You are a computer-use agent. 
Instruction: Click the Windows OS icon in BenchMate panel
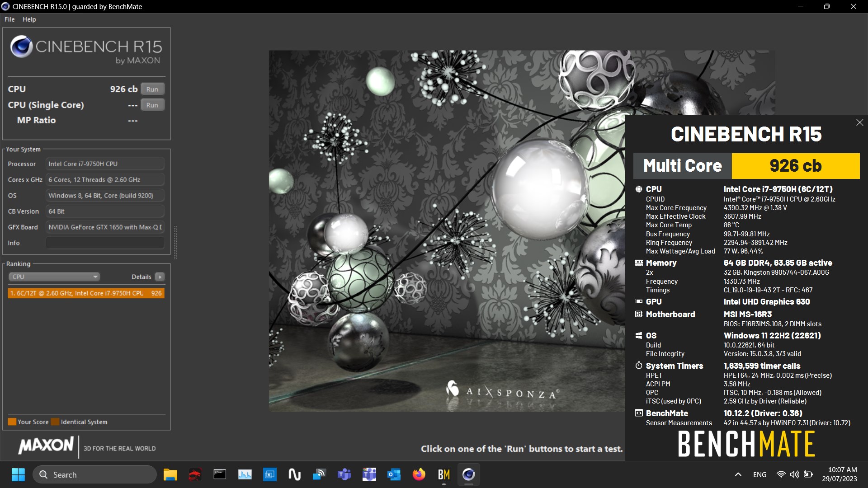coord(638,335)
